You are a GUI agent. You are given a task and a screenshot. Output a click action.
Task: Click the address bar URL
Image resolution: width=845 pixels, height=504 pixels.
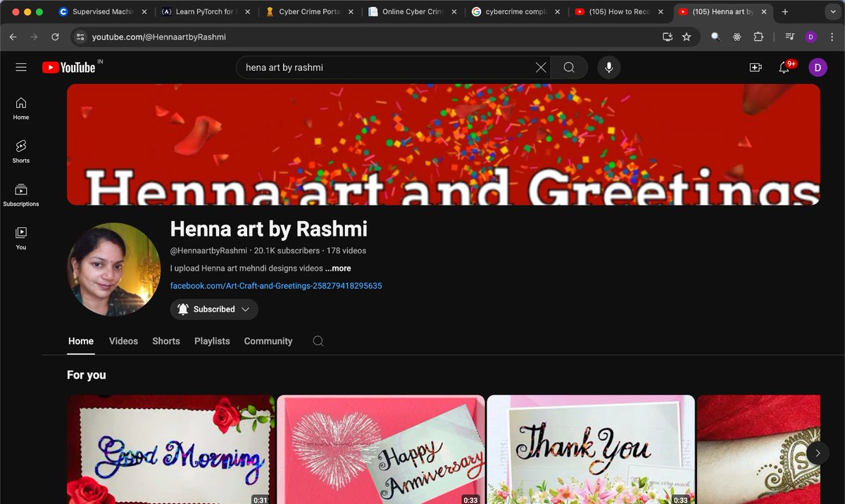(159, 37)
